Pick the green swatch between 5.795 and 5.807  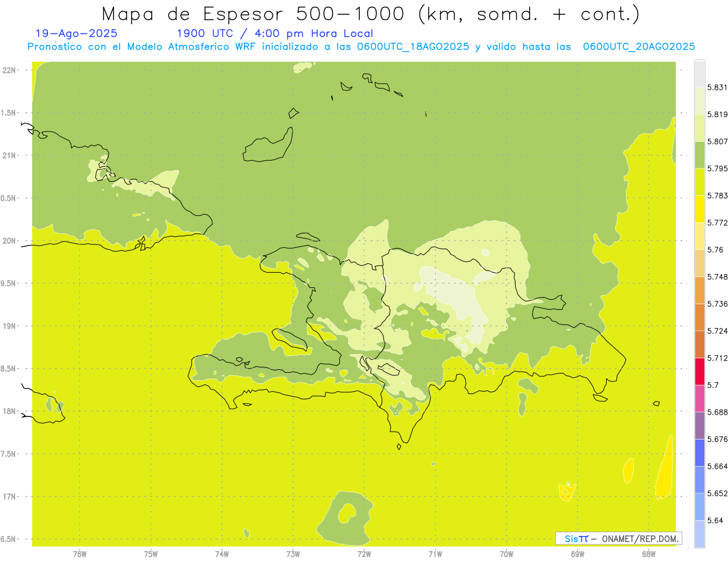point(699,155)
